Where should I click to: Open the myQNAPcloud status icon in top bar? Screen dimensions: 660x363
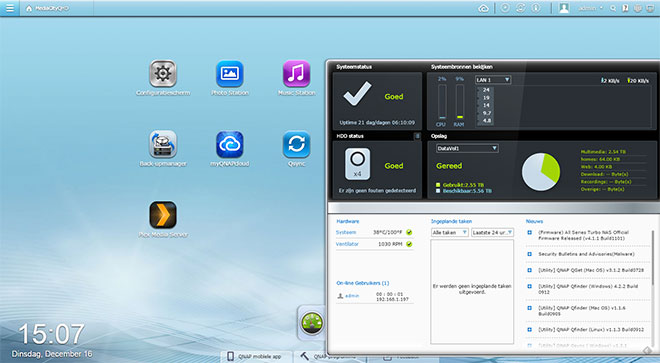[484, 8]
